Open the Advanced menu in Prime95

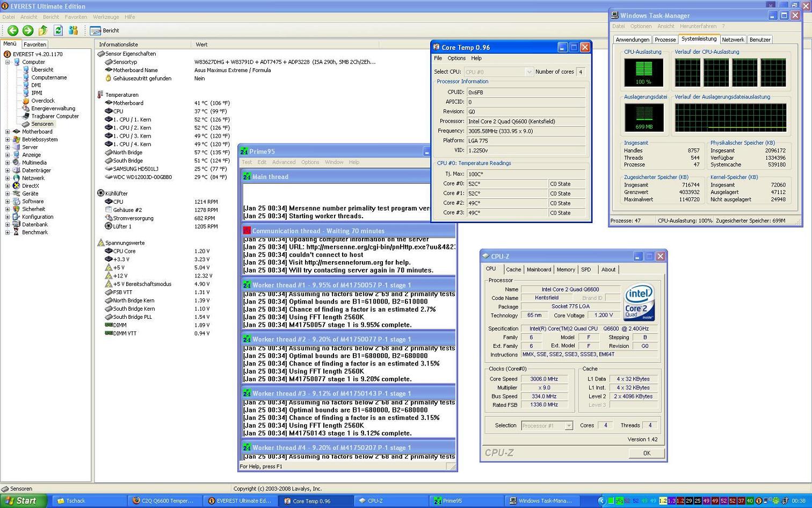(x=284, y=162)
